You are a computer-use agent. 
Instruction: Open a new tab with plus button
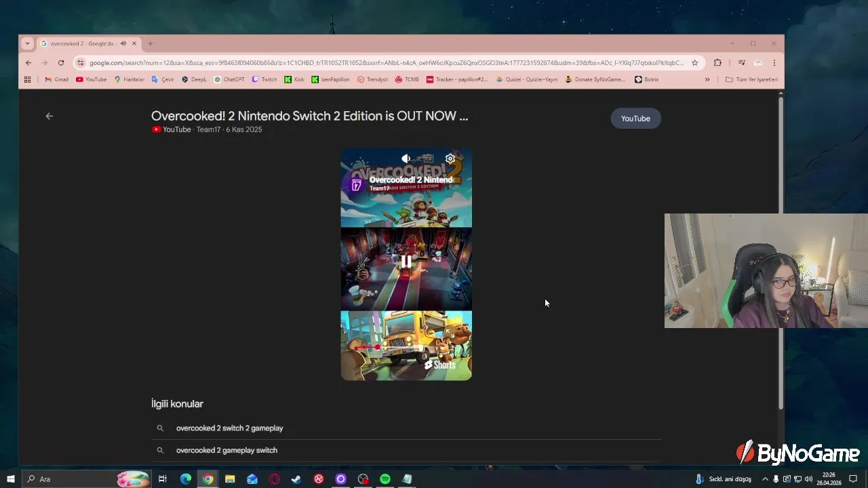click(x=151, y=43)
